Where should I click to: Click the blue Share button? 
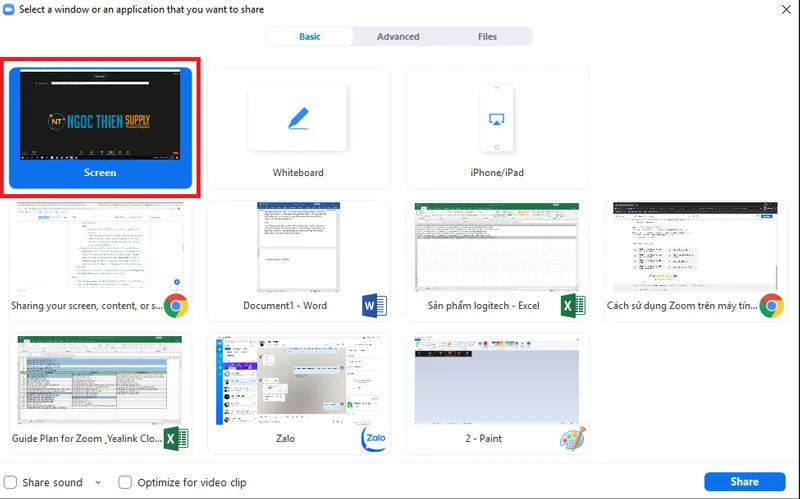(x=744, y=482)
